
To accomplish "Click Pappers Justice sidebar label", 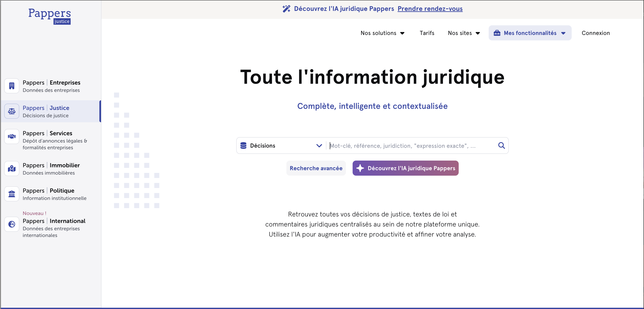I will tap(46, 108).
